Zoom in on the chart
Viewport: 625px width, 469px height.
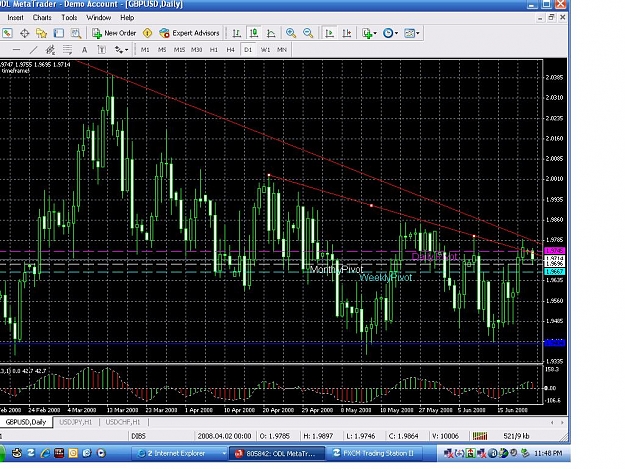pyautogui.click(x=291, y=33)
